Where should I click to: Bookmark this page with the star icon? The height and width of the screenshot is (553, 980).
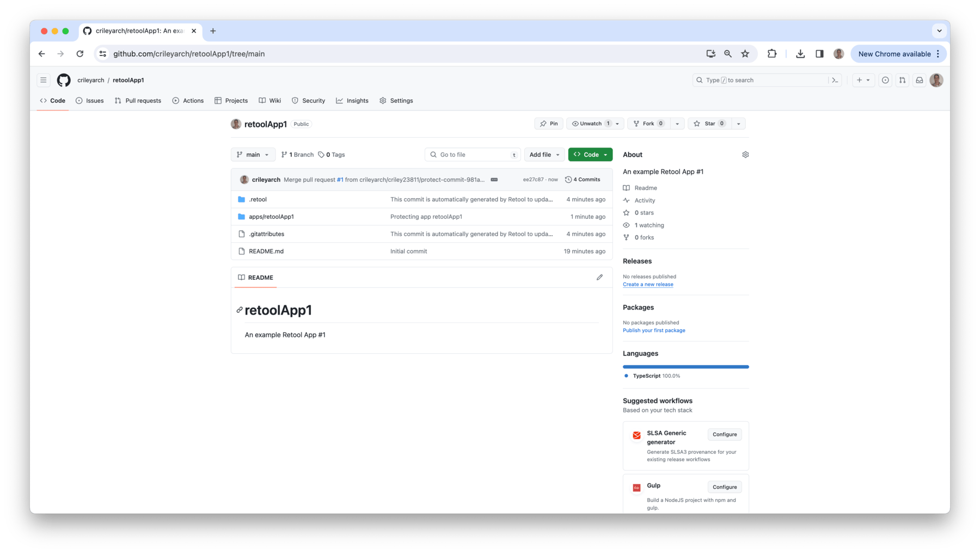(x=745, y=54)
